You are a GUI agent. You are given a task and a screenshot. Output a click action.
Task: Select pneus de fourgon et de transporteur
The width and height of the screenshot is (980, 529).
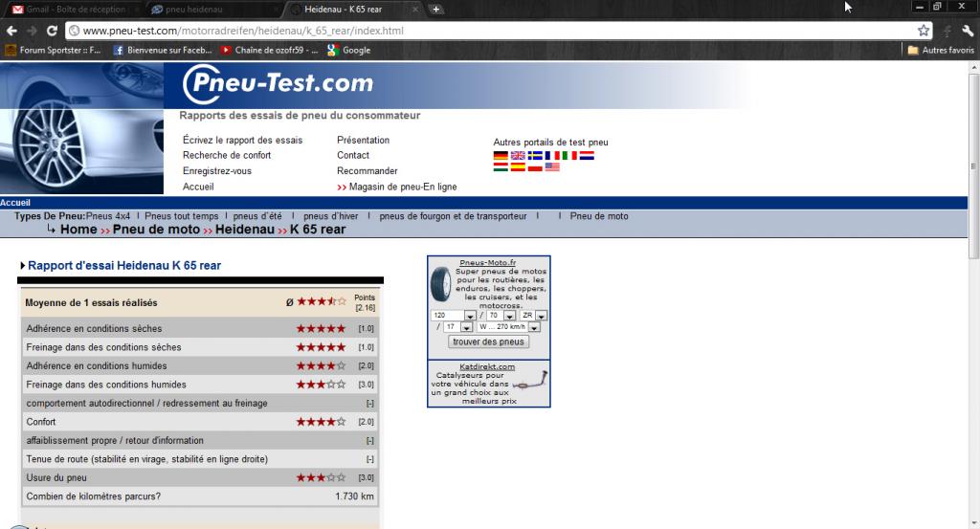[453, 216]
